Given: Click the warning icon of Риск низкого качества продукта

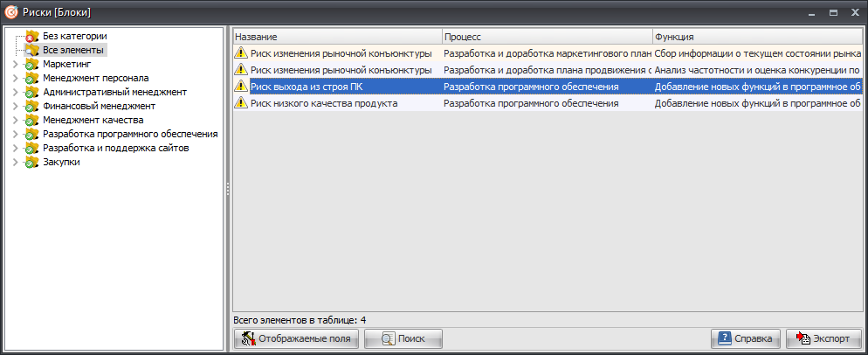Looking at the screenshot, I should pyautogui.click(x=241, y=103).
